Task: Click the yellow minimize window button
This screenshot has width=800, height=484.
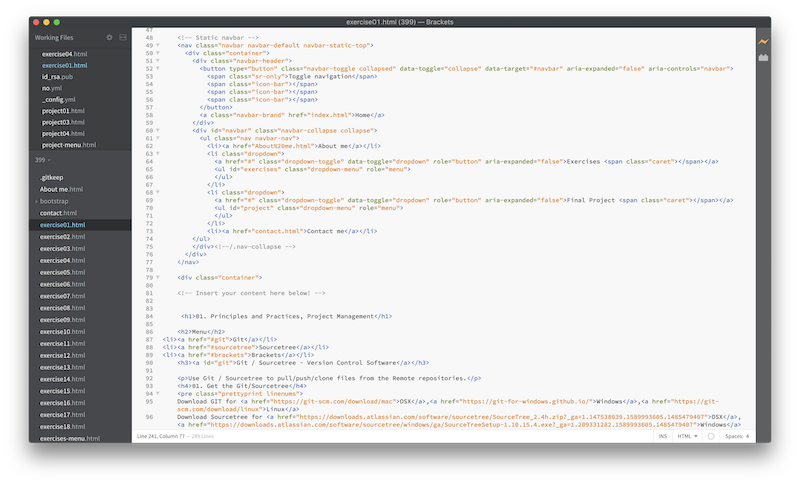Action: [46, 22]
